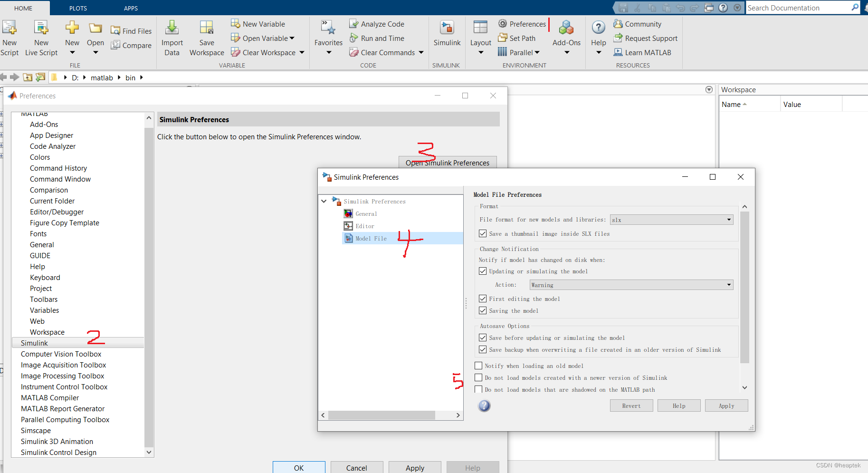868x473 pixels.
Task: Click the Layout icon
Action: [x=481, y=28]
